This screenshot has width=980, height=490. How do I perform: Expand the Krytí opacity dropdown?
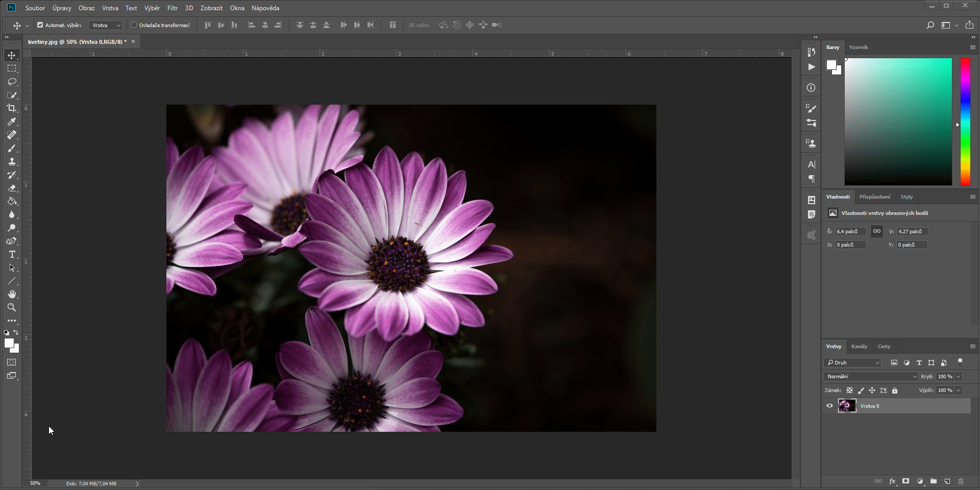pyautogui.click(x=959, y=376)
